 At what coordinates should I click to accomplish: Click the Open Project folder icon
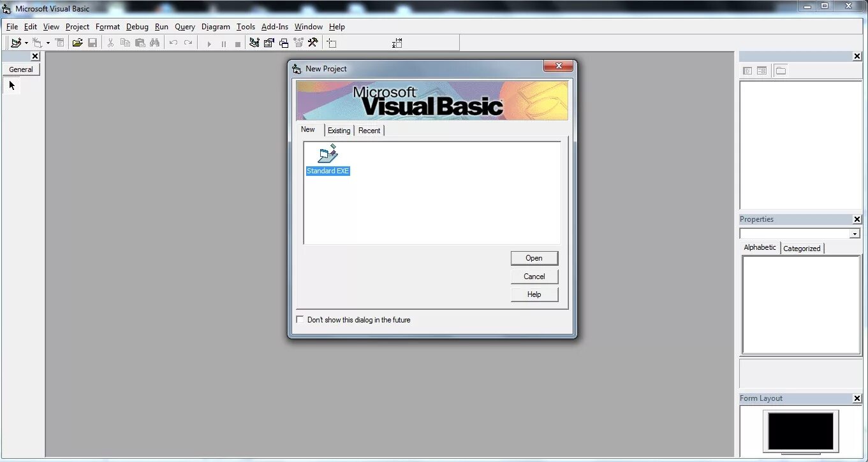77,43
